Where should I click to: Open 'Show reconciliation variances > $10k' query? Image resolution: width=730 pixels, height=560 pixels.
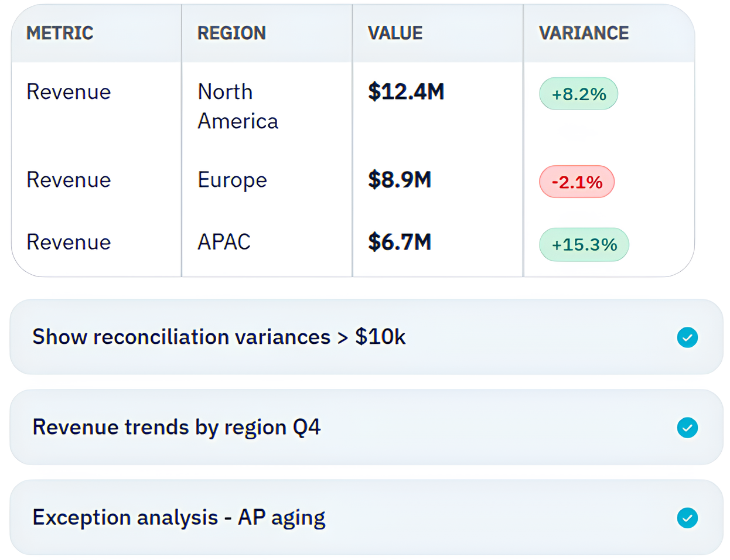[219, 337]
